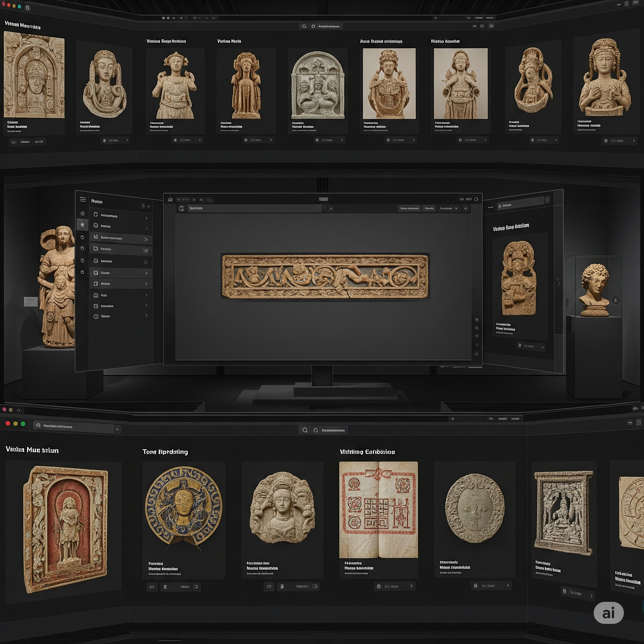Click the small icon next to the top-left traffic lights
This screenshot has width=644, height=644.
[27, 8]
